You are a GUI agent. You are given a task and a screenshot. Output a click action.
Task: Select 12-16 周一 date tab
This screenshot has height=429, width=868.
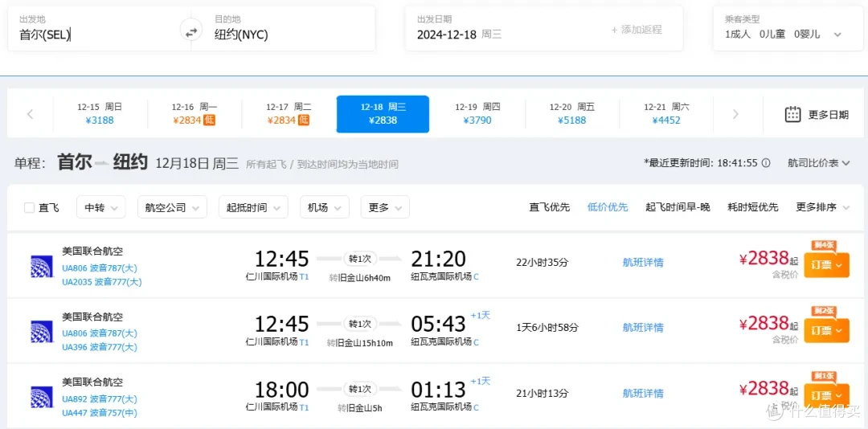point(194,114)
